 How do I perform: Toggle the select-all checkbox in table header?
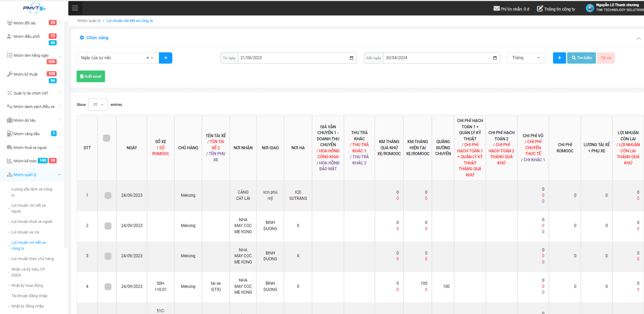106,138
